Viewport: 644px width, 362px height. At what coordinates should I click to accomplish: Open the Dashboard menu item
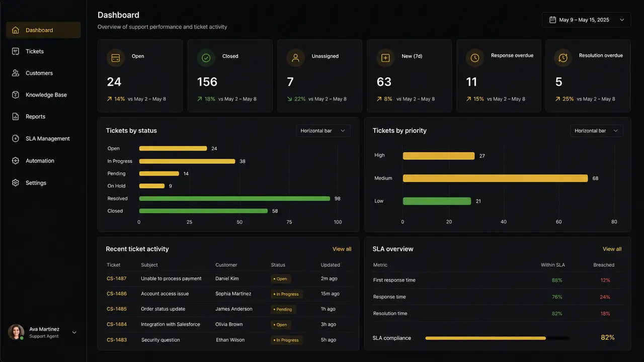(x=43, y=30)
